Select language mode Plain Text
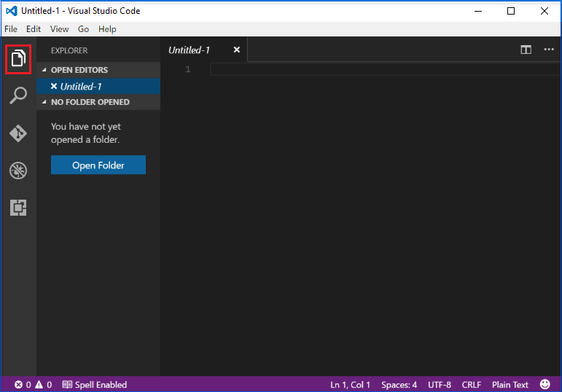The image size is (562, 392). click(510, 385)
